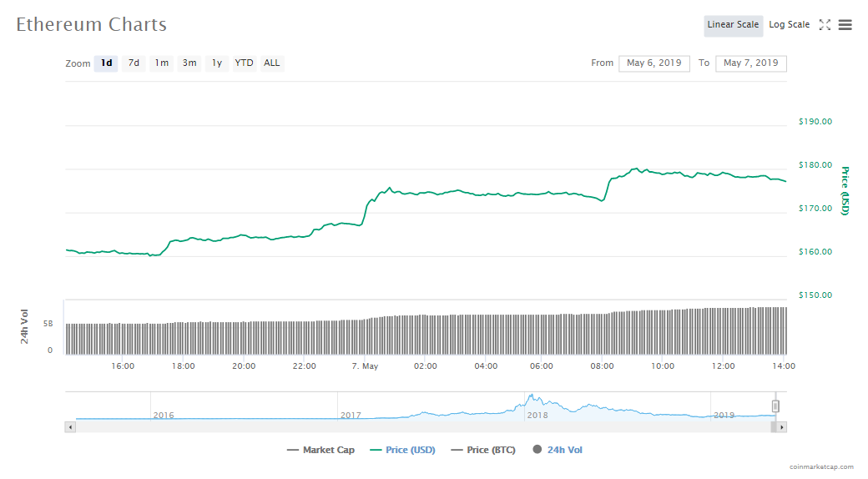Show ALL time range

coord(272,63)
